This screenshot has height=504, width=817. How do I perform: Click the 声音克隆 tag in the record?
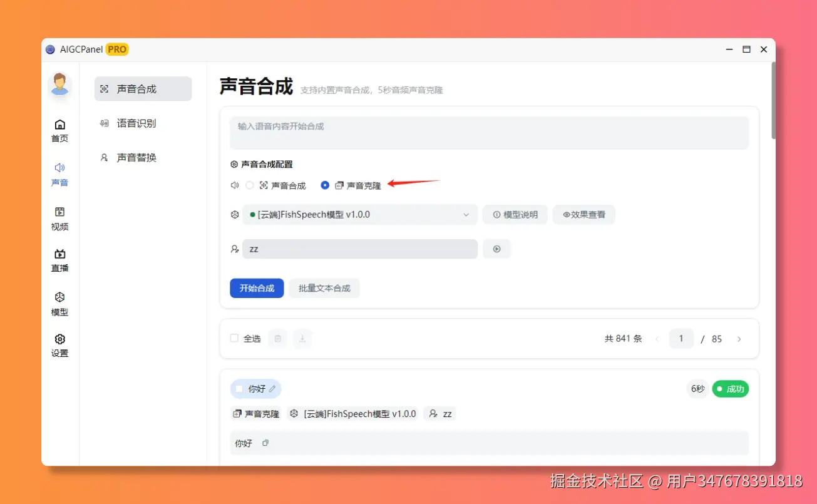pyautogui.click(x=256, y=414)
